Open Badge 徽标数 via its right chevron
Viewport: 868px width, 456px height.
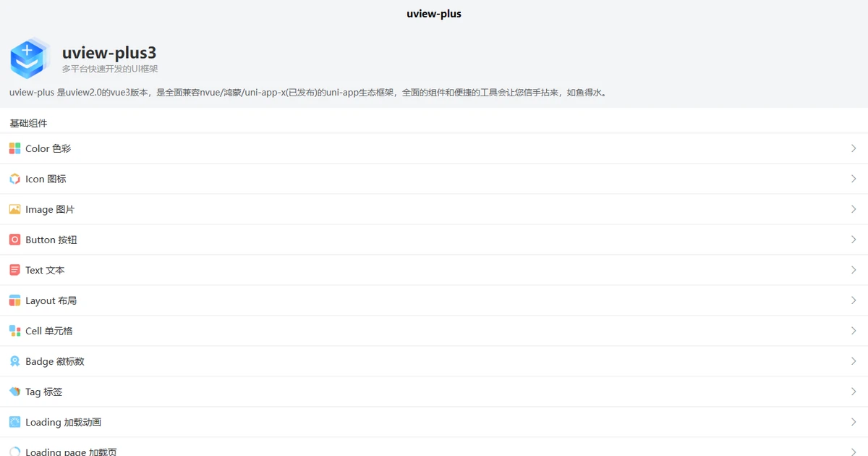click(x=854, y=361)
